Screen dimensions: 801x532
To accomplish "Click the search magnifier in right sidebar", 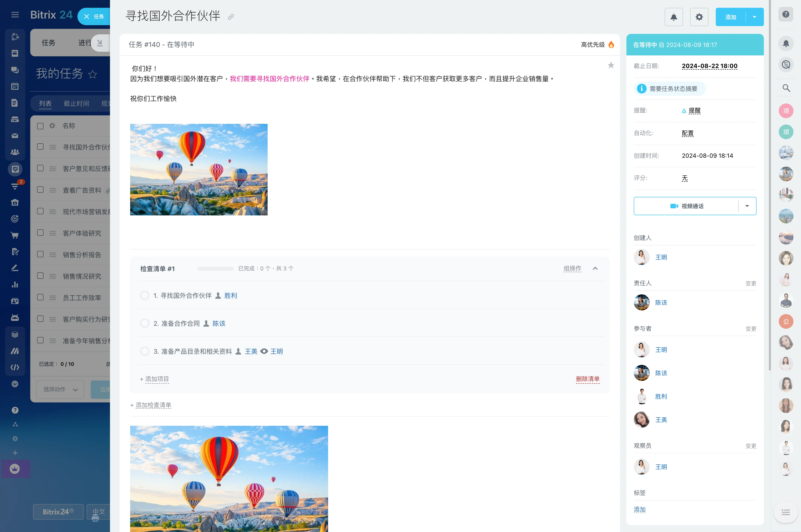I will pyautogui.click(x=786, y=88).
